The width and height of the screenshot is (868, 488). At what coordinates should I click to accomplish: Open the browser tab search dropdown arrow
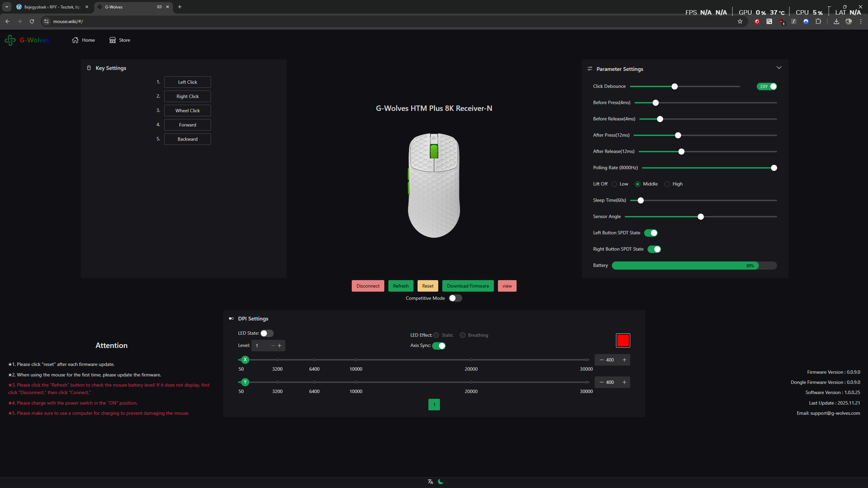coord(6,7)
